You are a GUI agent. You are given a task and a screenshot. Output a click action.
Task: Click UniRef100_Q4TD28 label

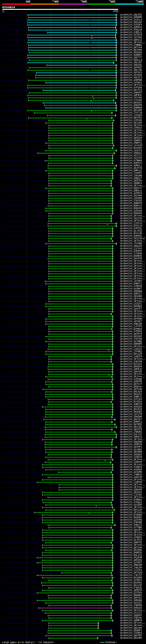[x=131, y=573]
